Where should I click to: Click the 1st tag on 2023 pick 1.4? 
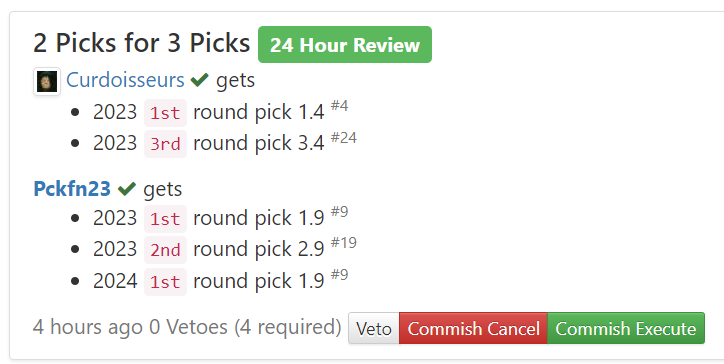[x=165, y=113]
